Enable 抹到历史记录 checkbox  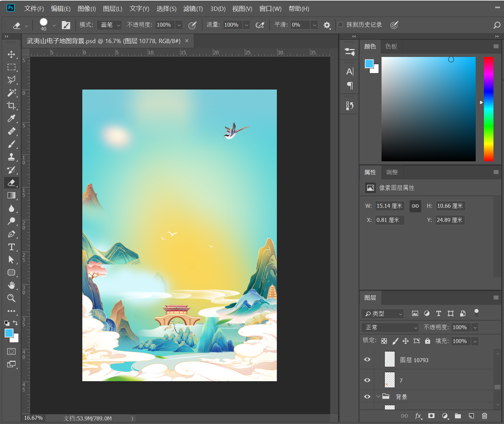click(x=341, y=25)
